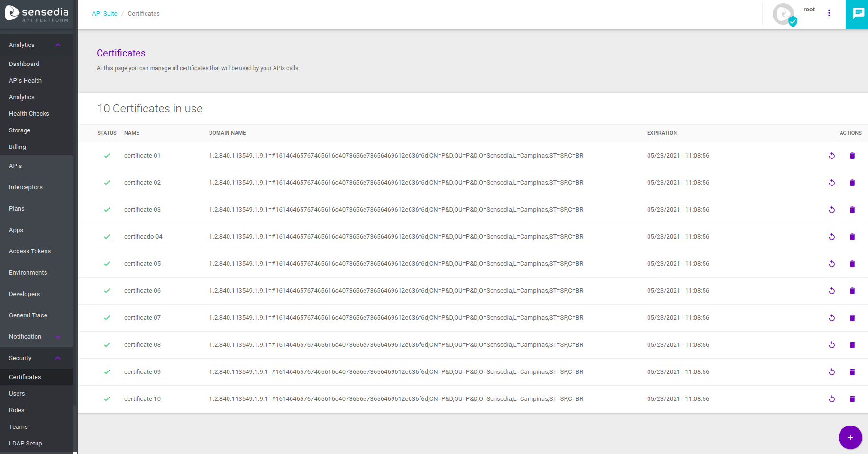Collapse the Security sidebar section
The image size is (868, 454).
click(58, 358)
